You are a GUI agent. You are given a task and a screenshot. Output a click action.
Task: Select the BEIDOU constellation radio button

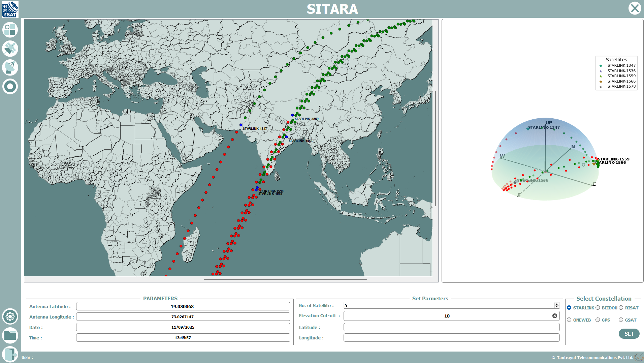[x=598, y=308]
